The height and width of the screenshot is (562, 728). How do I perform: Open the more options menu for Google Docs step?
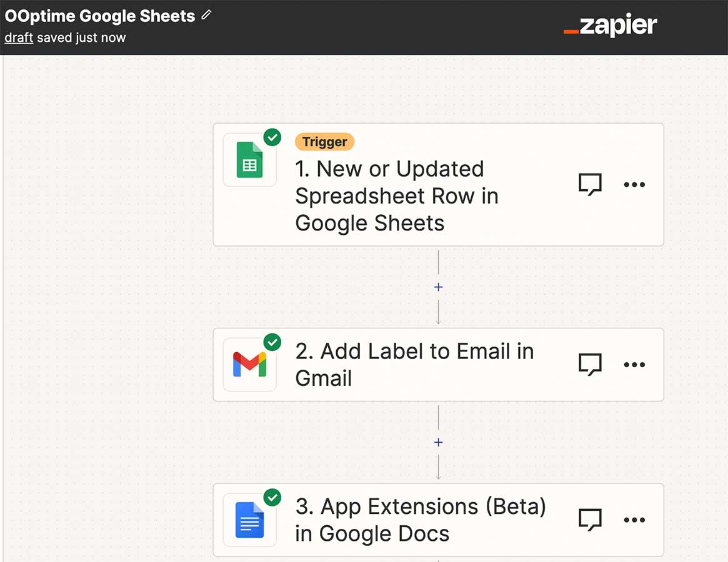[634, 520]
